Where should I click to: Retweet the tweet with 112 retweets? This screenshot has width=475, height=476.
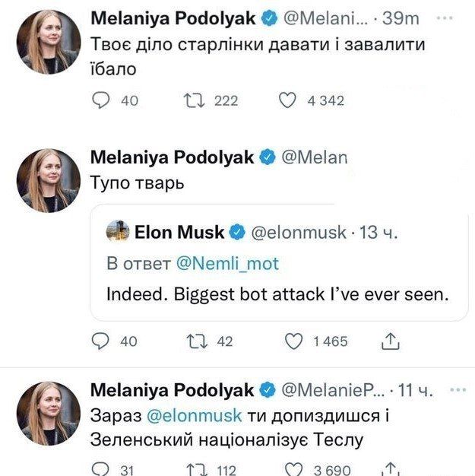[x=193, y=469]
